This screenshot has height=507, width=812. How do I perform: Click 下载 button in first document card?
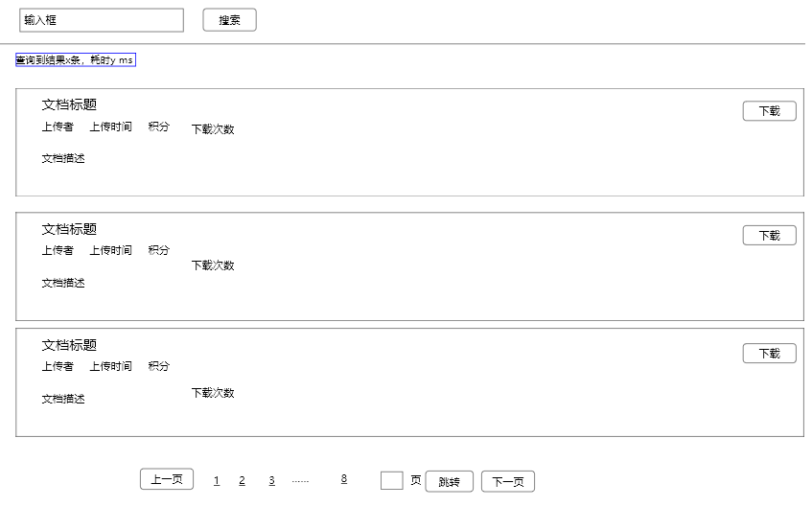tap(769, 111)
